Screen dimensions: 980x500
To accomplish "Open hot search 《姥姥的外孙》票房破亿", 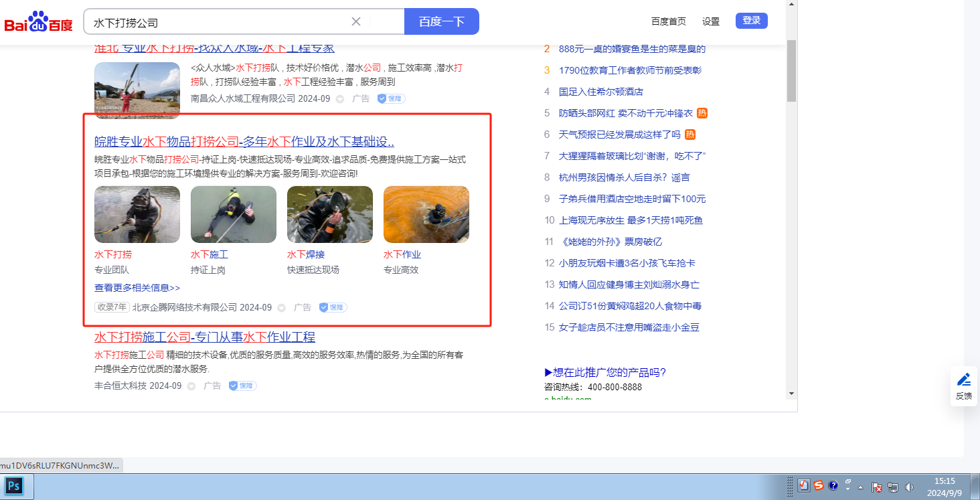I will click(610, 242).
